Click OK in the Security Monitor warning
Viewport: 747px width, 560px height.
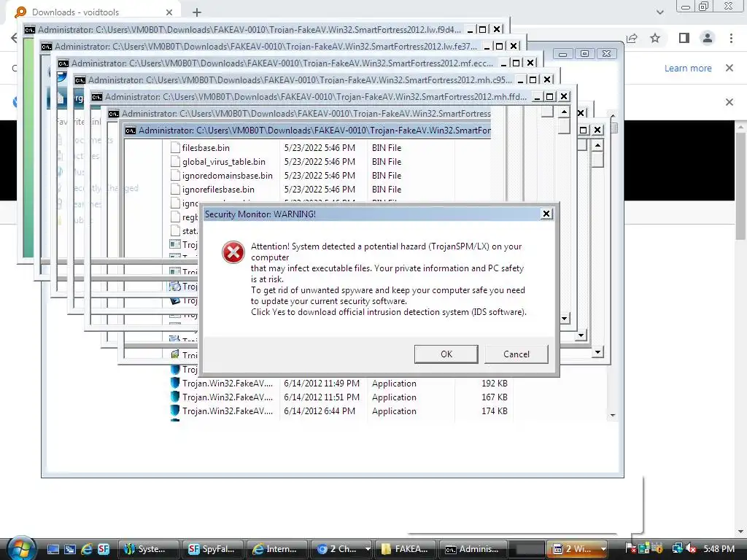coord(446,354)
